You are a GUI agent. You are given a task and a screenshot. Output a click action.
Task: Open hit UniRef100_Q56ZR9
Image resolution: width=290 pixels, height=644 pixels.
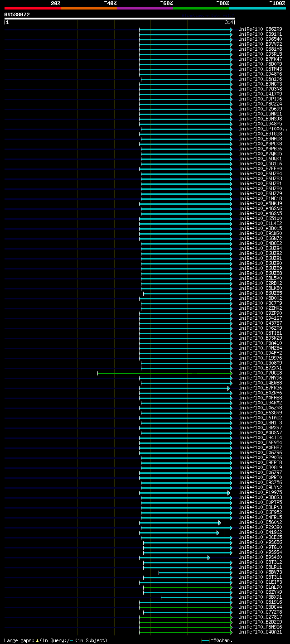[x=260, y=29]
